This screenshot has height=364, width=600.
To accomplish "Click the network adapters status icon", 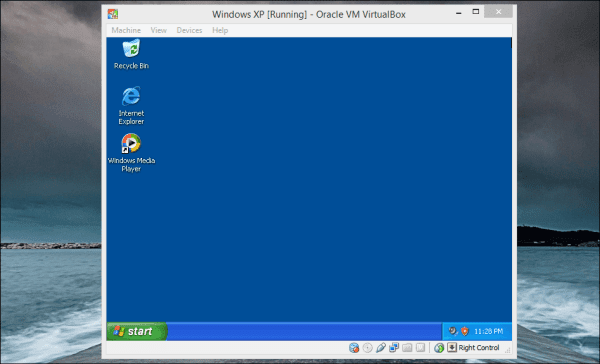I will pyautogui.click(x=394, y=348).
